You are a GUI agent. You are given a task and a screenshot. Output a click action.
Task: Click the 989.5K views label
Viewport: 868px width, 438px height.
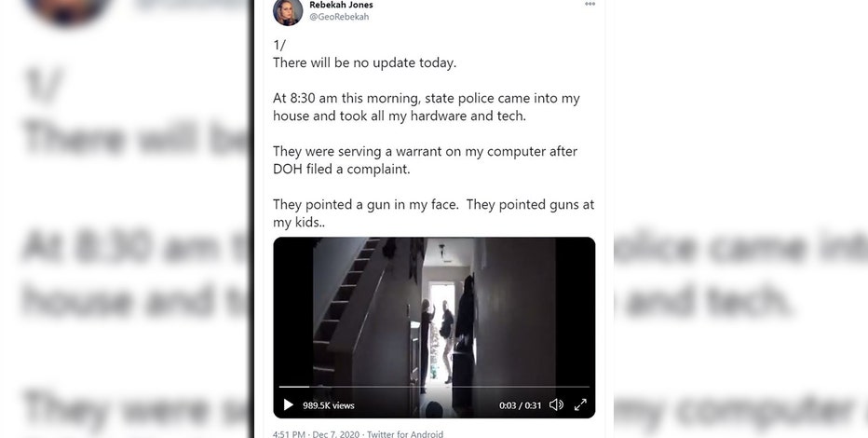tap(328, 405)
